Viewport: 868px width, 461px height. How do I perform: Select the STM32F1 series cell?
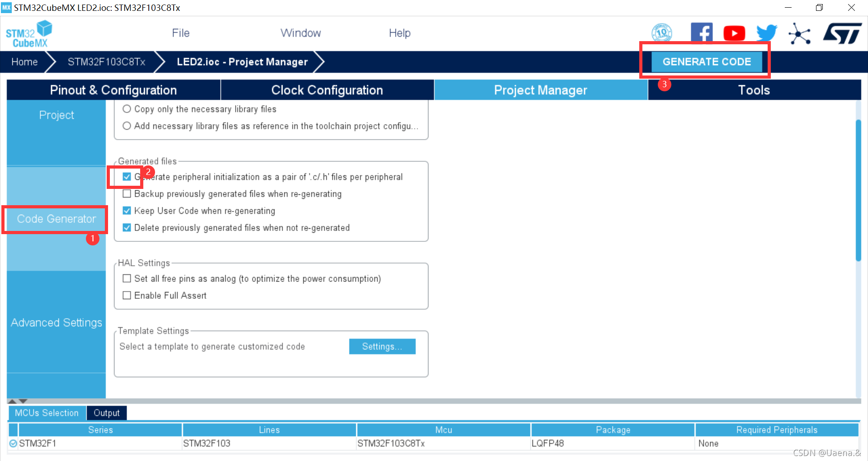[x=100, y=443]
